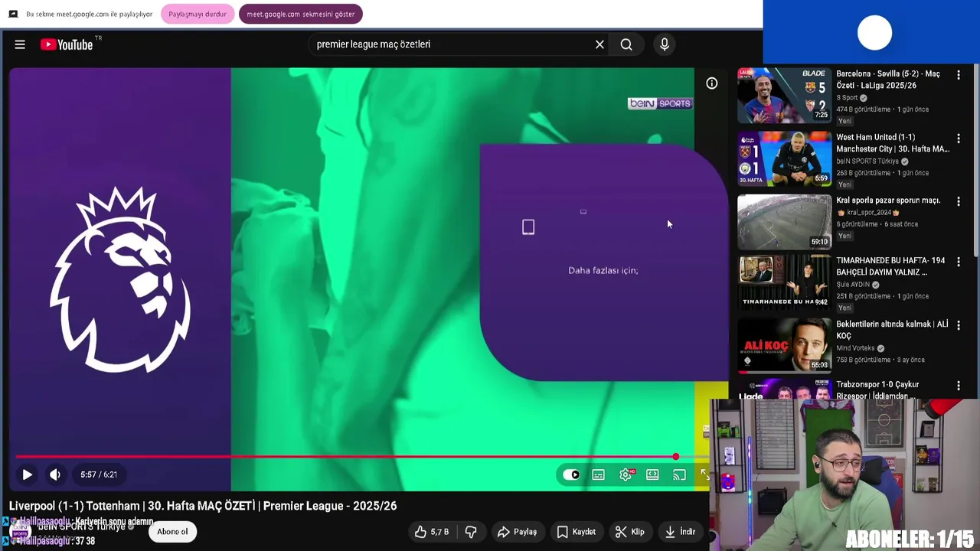
Task: Open the YouTube hamburger guide menu
Action: 20,44
